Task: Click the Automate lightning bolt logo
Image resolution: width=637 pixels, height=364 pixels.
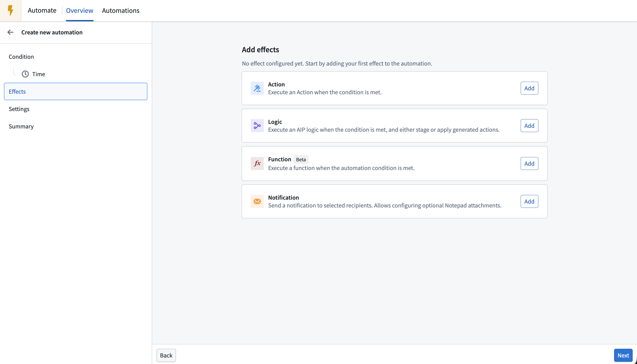Action: click(10, 10)
